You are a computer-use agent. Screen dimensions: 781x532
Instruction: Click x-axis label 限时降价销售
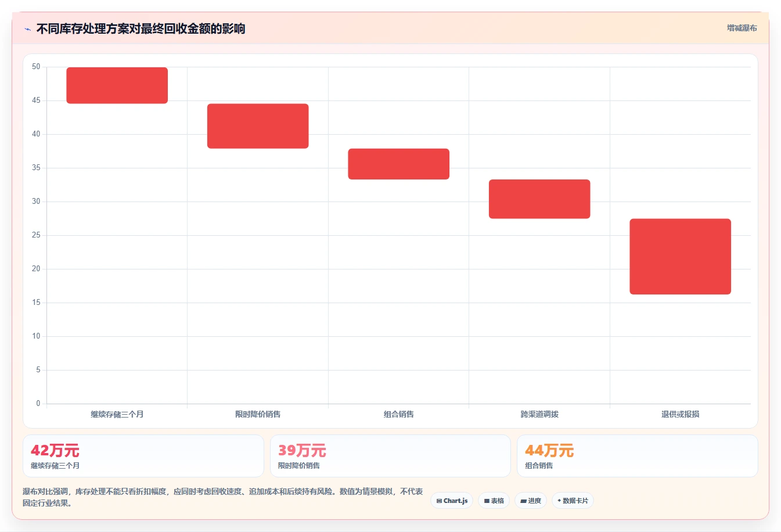[258, 414]
